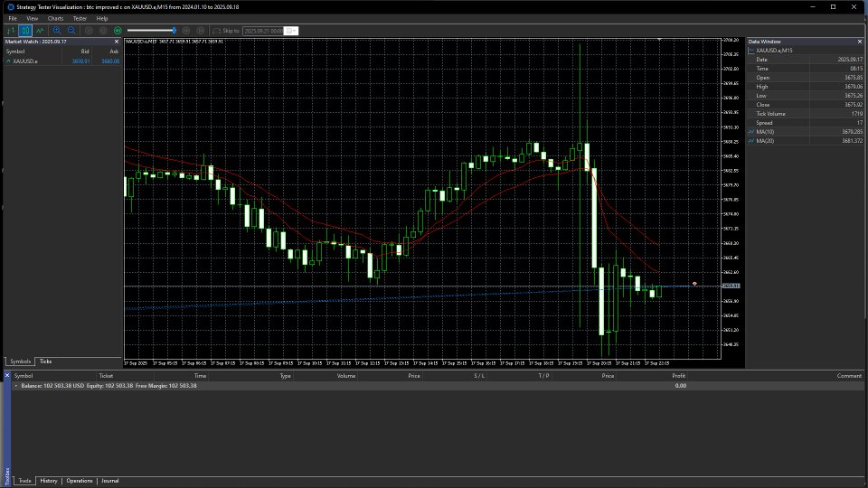This screenshot has width=868, height=488.
Task: Open the Skip to calendar dropdown
Action: (291, 31)
